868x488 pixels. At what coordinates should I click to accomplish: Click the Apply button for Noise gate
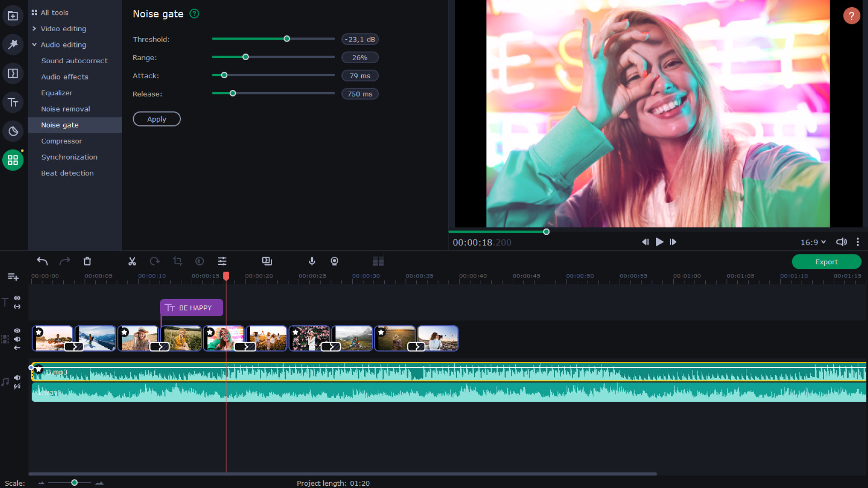(x=156, y=119)
